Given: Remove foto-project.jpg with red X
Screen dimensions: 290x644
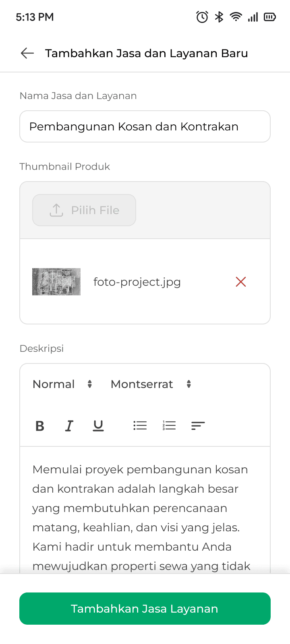Looking at the screenshot, I should point(241,282).
